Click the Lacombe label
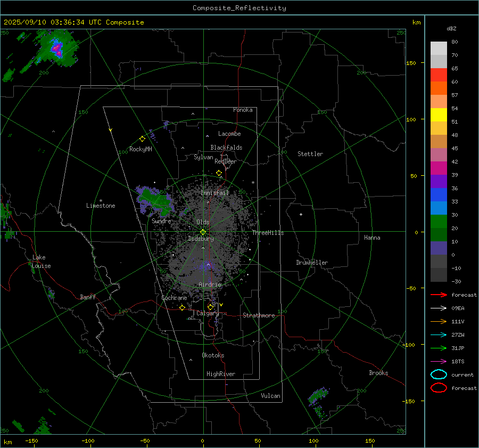The image size is (479, 448). point(229,134)
